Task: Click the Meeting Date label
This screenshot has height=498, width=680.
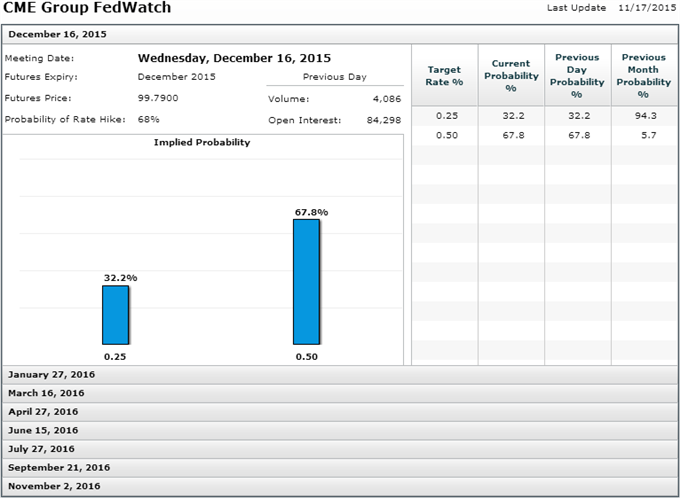Action: tap(39, 58)
